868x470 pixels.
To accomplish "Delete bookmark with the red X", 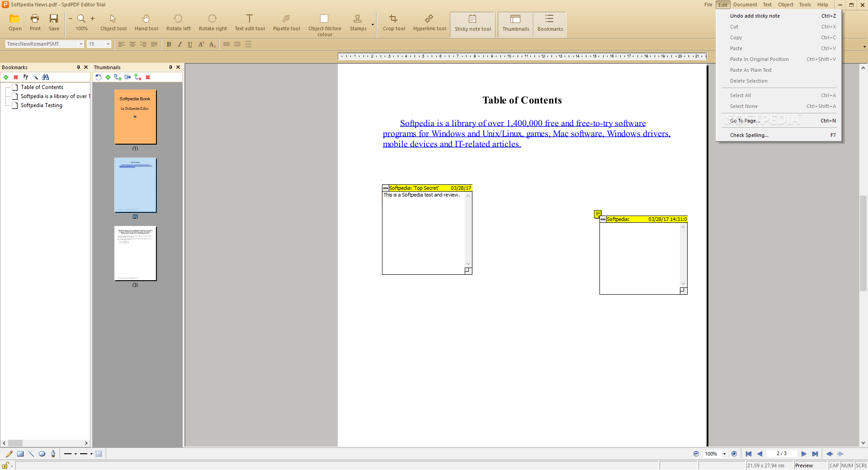I will [x=16, y=77].
